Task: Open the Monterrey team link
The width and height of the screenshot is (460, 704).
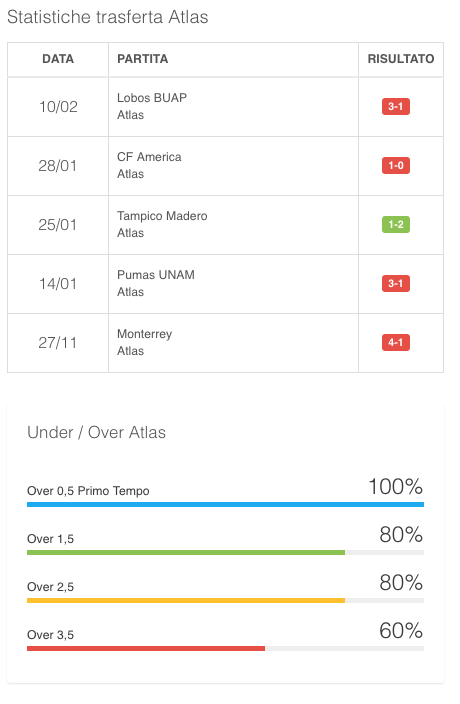Action: [x=145, y=334]
